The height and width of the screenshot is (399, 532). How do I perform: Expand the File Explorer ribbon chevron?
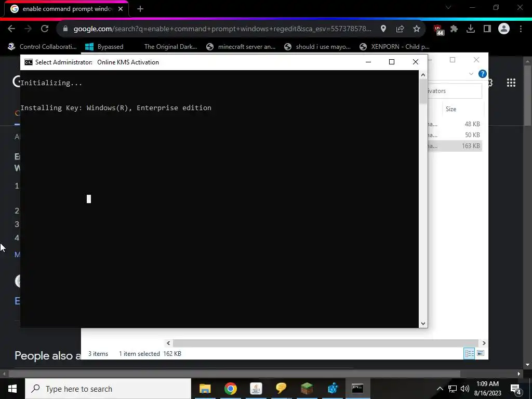point(471,74)
